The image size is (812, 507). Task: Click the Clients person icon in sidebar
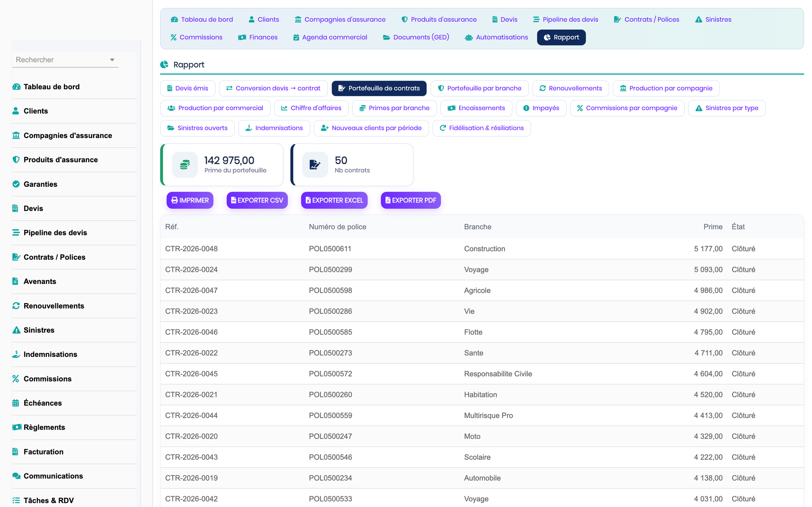click(x=16, y=111)
